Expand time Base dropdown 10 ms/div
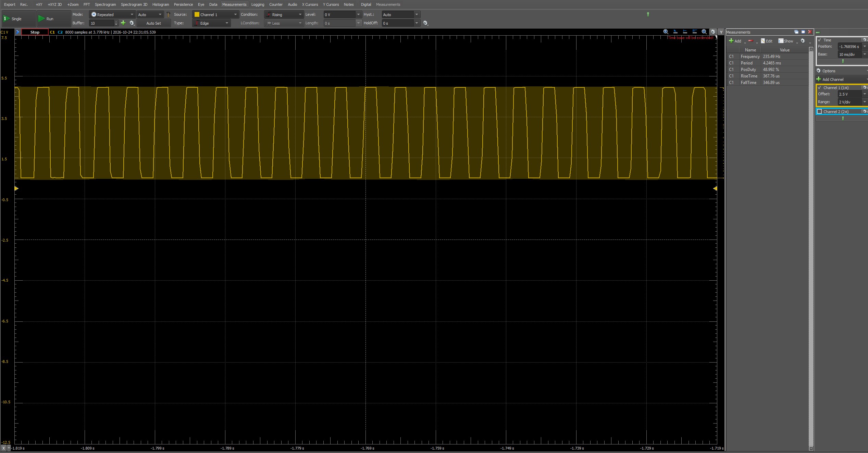This screenshot has width=868, height=453. tap(865, 54)
